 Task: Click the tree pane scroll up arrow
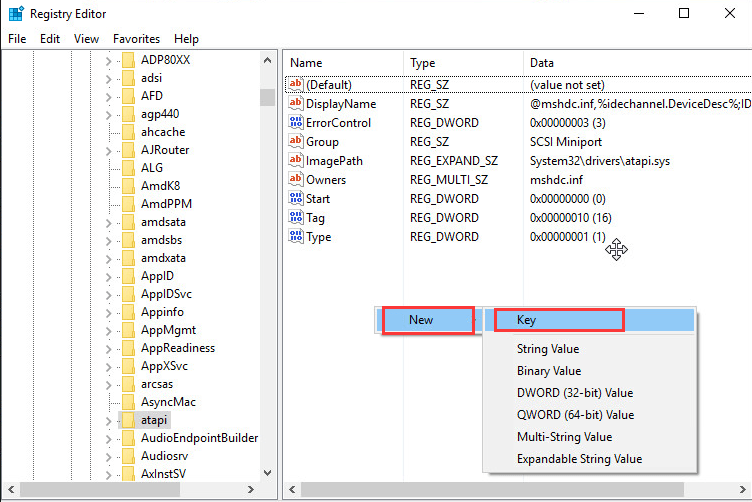pos(268,60)
